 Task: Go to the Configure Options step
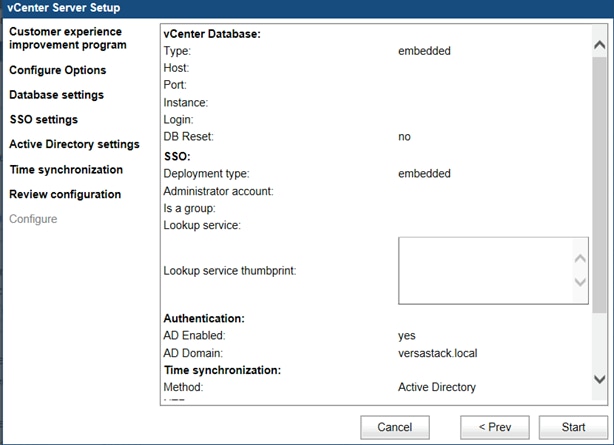[58, 70]
